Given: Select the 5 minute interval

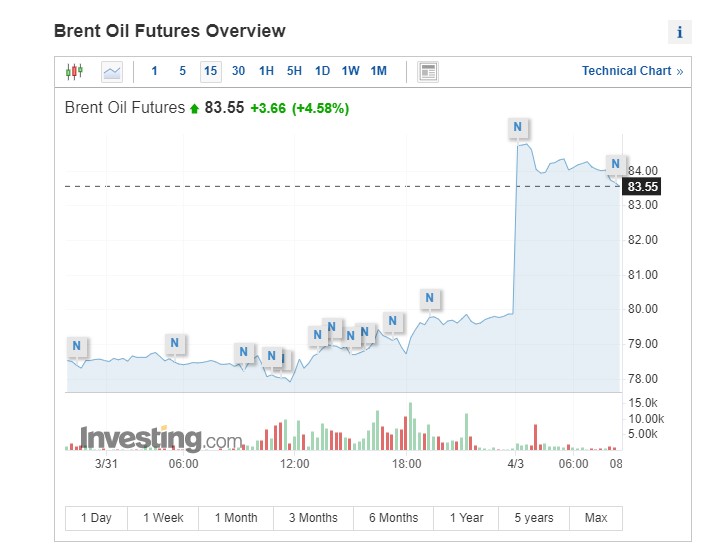Looking at the screenshot, I should (182, 71).
